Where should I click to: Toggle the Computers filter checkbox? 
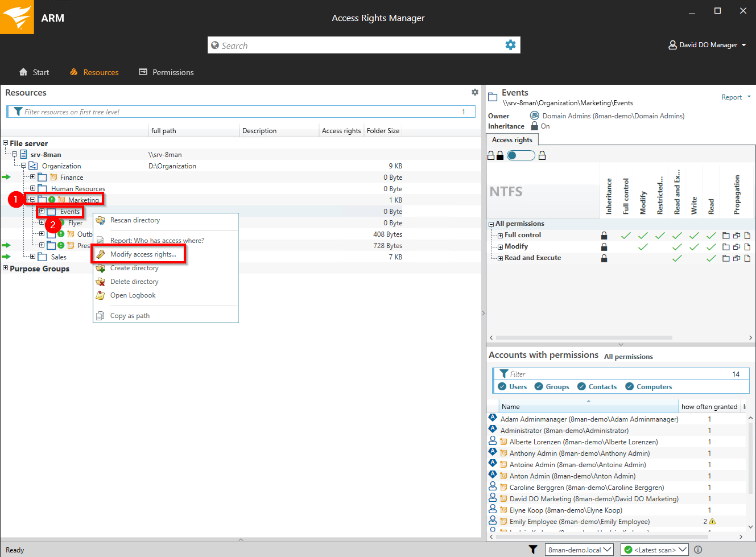click(x=630, y=387)
